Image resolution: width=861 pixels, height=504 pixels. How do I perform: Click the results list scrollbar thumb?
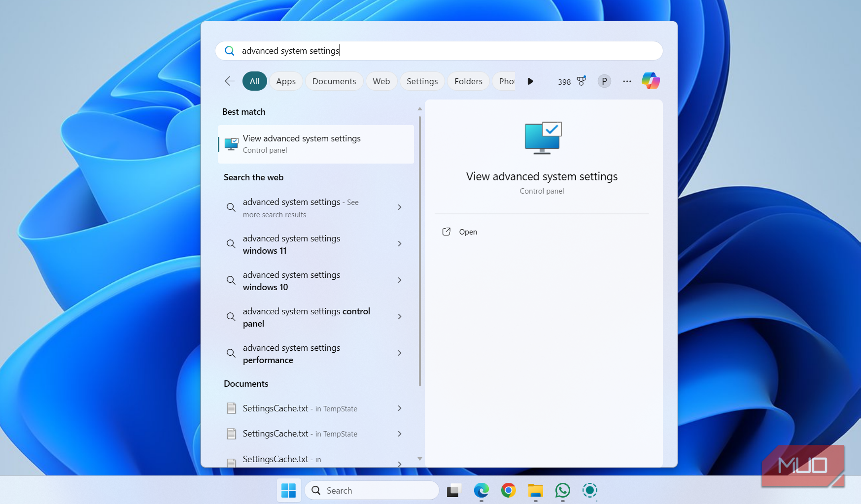[420, 251]
